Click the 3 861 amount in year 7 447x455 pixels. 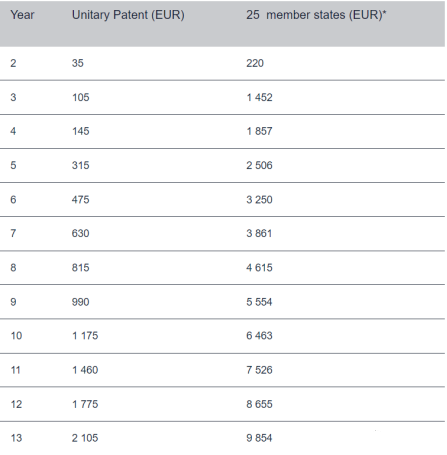pyautogui.click(x=259, y=233)
